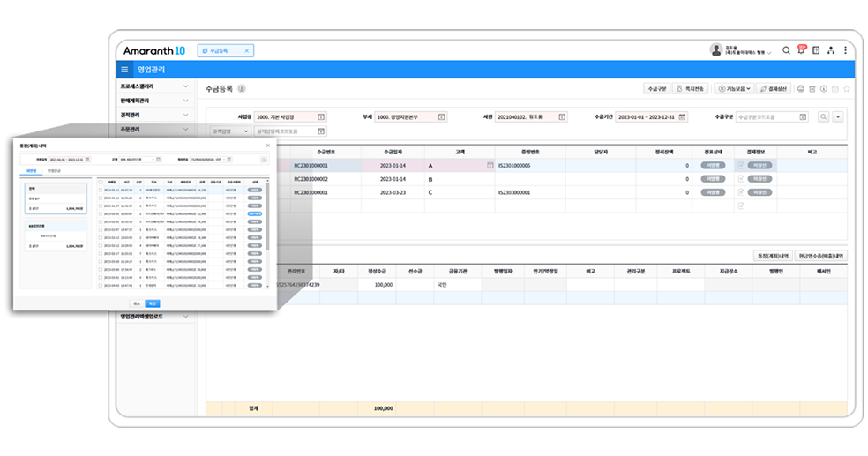
Task: Click the search icon in the popup dialog
Action: click(264, 160)
